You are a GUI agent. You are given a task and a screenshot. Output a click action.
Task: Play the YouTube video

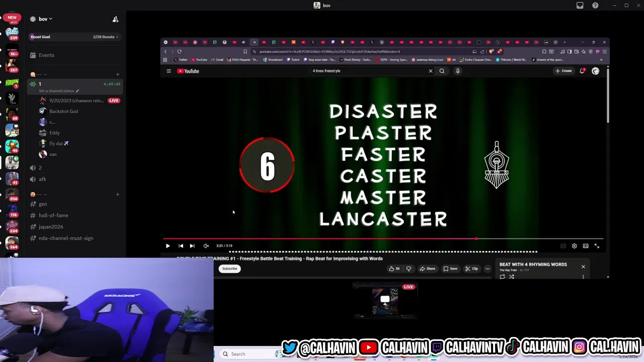click(168, 246)
